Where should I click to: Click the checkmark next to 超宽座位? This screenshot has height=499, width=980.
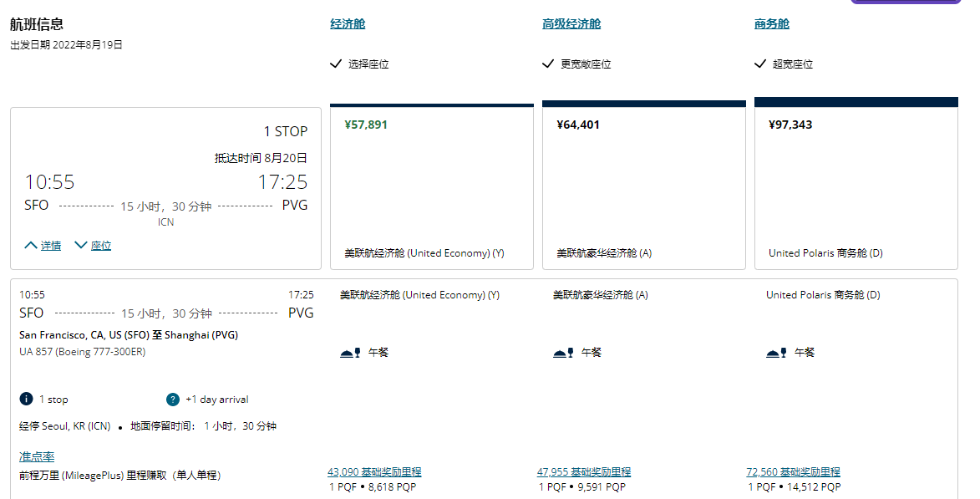[x=760, y=64]
